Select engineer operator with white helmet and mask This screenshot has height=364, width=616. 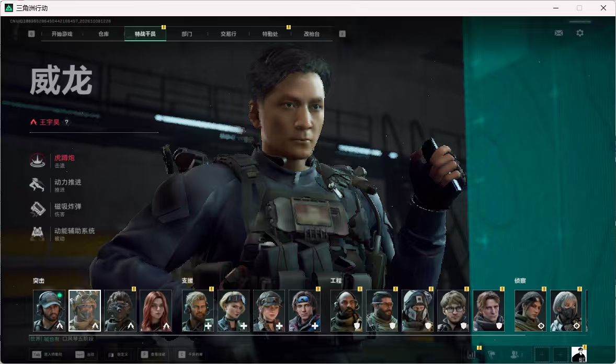pyautogui.click(x=418, y=311)
